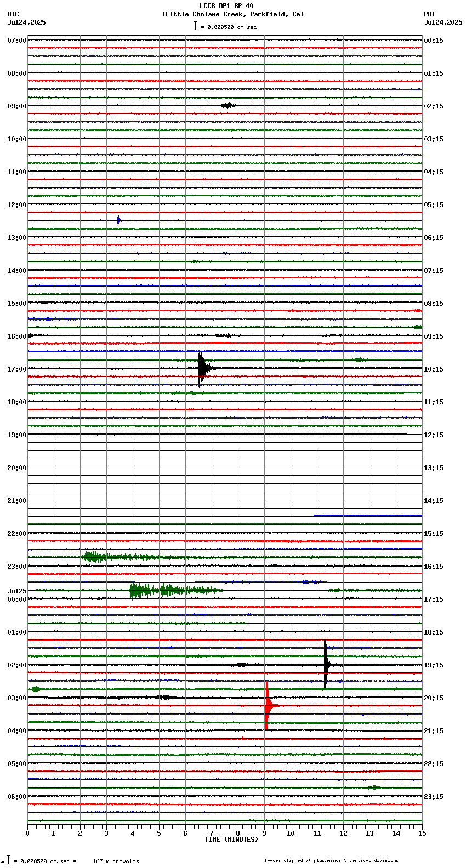Click the 14:00 UTC row label
Screen dimensions: 466x868
pyautogui.click(x=17, y=271)
